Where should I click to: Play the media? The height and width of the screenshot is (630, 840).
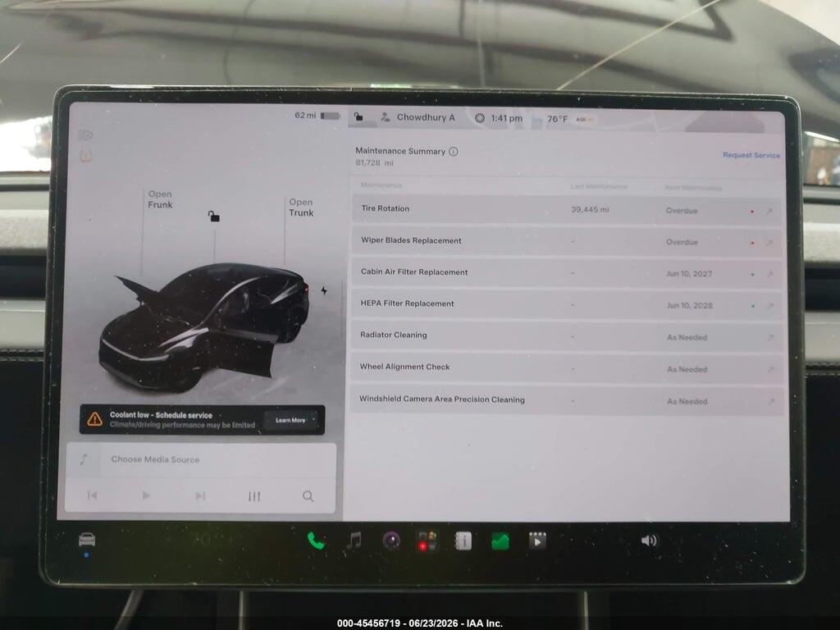tap(146, 495)
